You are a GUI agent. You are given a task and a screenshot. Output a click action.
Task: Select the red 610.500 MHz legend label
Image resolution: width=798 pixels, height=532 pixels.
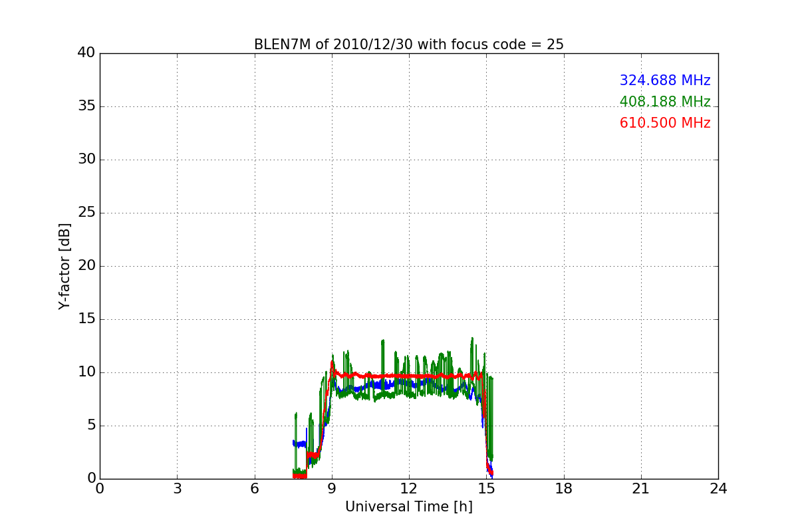point(665,123)
